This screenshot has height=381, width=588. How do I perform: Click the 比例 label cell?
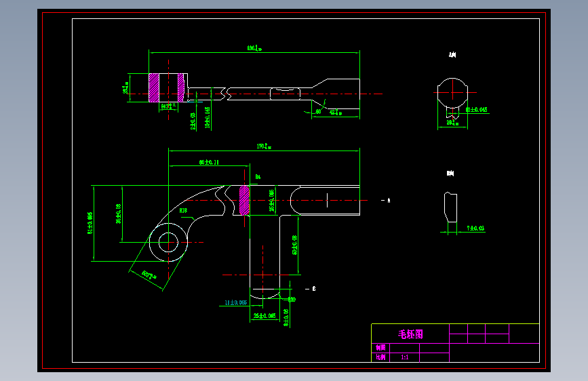380,357
